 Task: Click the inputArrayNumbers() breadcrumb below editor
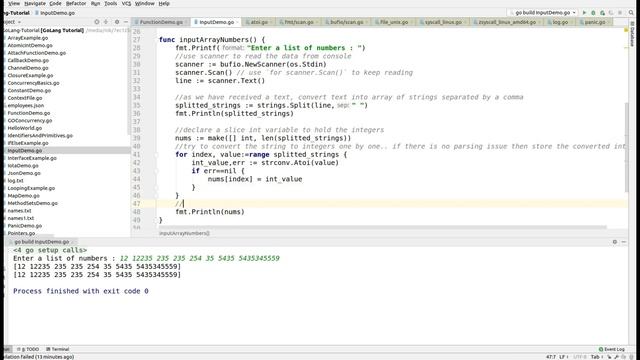[x=184, y=233]
